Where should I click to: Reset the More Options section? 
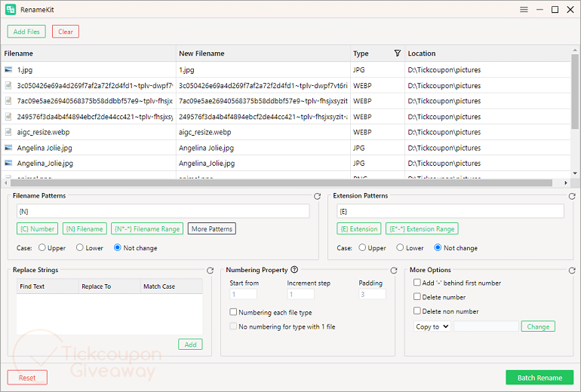pos(572,271)
